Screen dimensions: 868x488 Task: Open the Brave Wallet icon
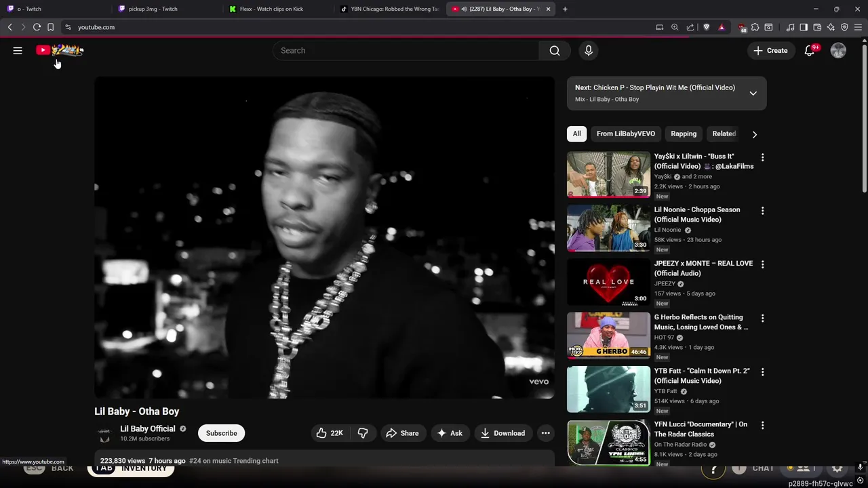[817, 27]
